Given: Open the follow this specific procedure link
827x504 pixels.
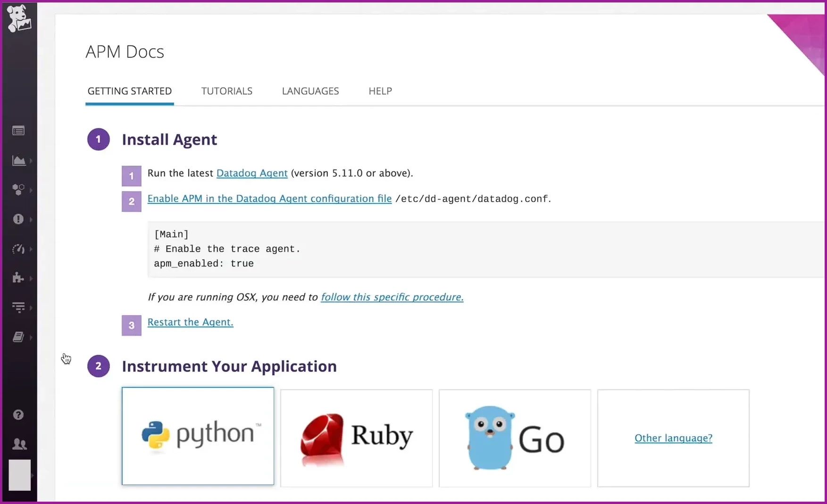Looking at the screenshot, I should point(392,297).
